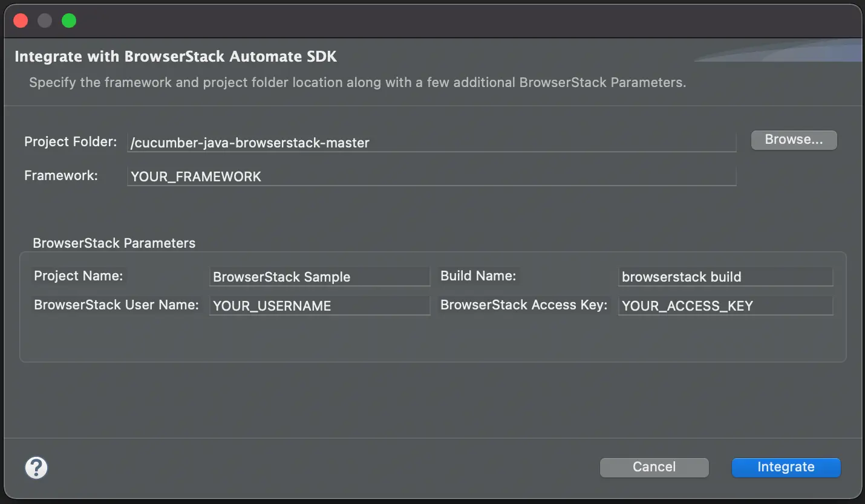Viewport: 865px width, 504px height.
Task: Click the gray minimize window button
Action: 45,21
